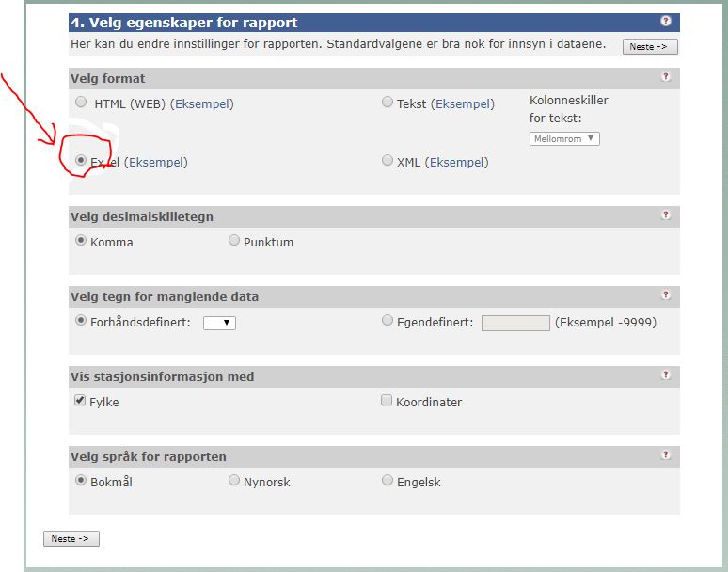Select the Excel format radio button

[x=81, y=160]
